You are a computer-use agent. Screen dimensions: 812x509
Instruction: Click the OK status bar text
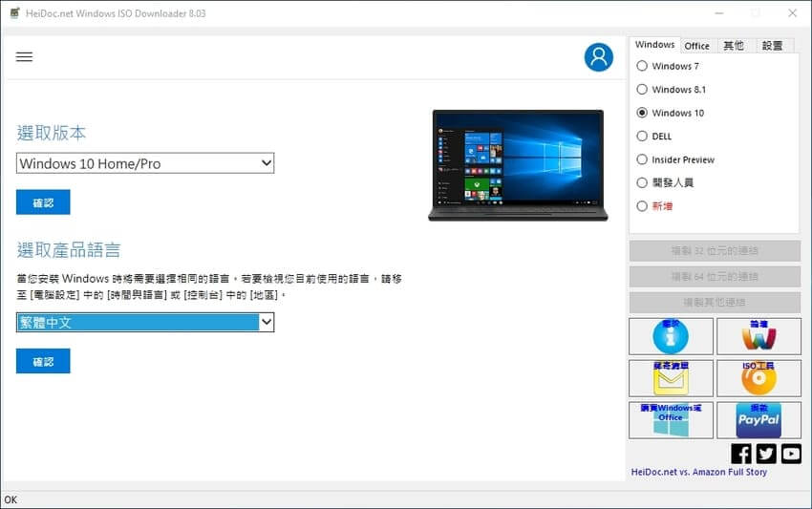click(11, 499)
